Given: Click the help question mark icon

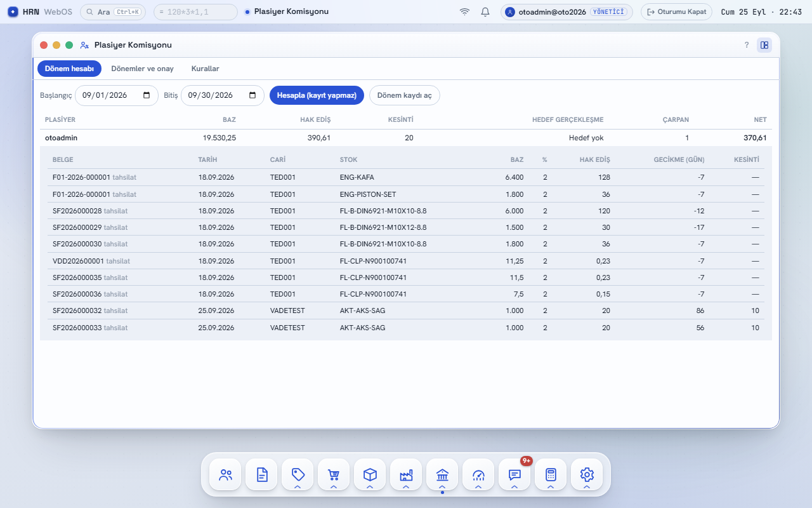Looking at the screenshot, I should [747, 45].
